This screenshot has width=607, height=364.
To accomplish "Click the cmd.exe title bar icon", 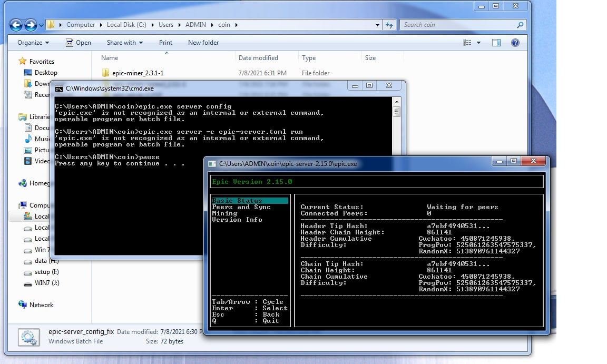I will tap(59, 88).
